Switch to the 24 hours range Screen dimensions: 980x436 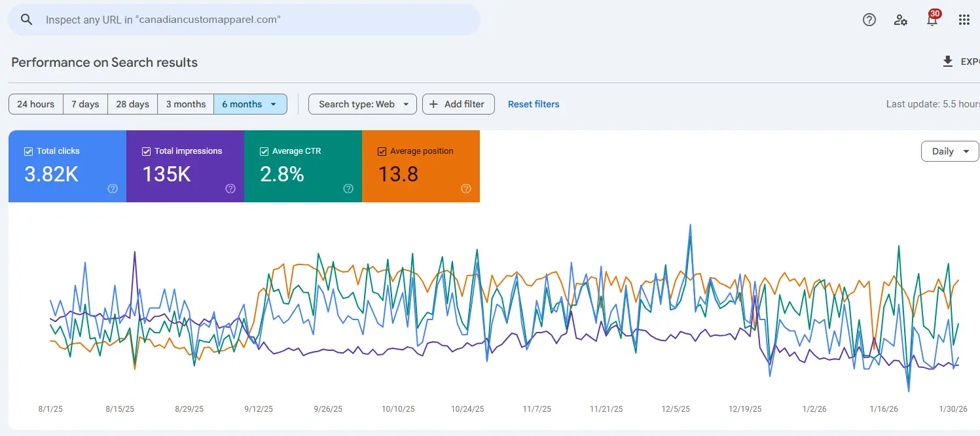[36, 104]
